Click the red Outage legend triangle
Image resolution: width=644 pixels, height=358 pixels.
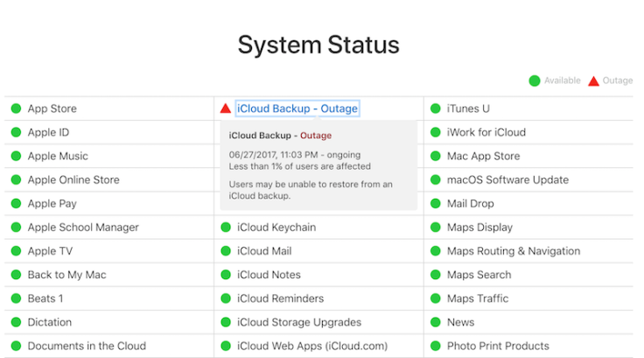tap(593, 81)
